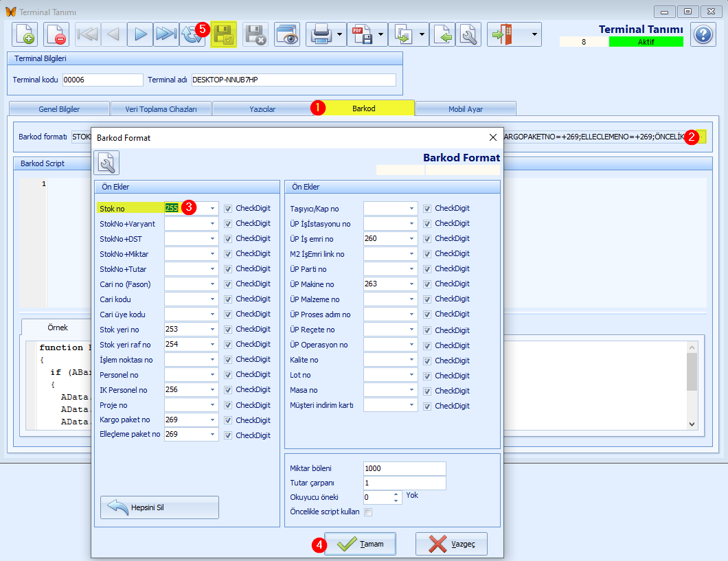
Task: Refresh the terminal record
Action: tap(192, 34)
